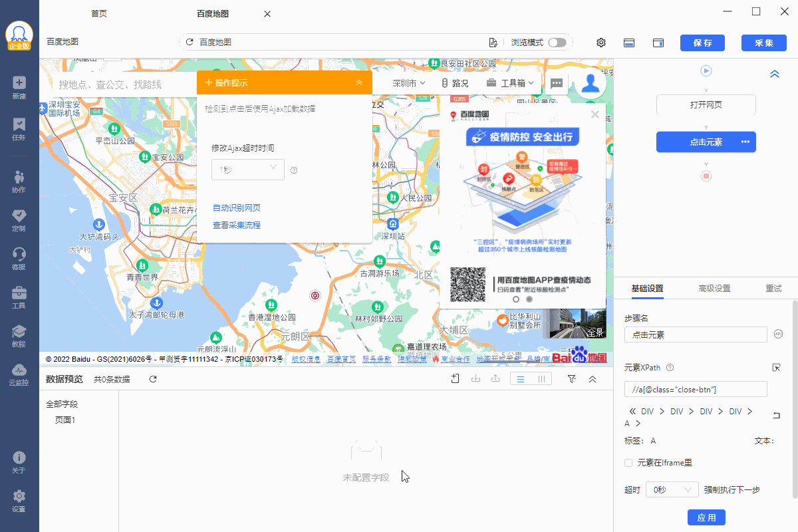
Task: Open the 深圳市 city dropdown on the map
Action: [x=408, y=83]
